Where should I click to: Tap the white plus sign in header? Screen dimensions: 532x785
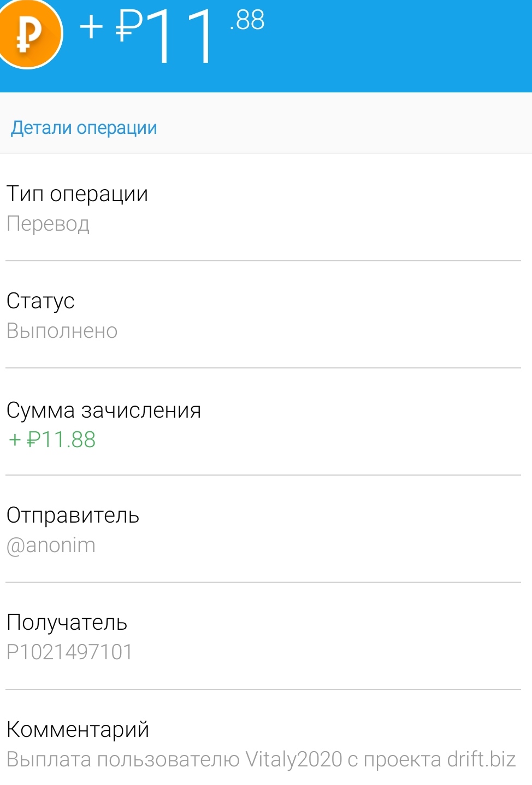coord(91,26)
